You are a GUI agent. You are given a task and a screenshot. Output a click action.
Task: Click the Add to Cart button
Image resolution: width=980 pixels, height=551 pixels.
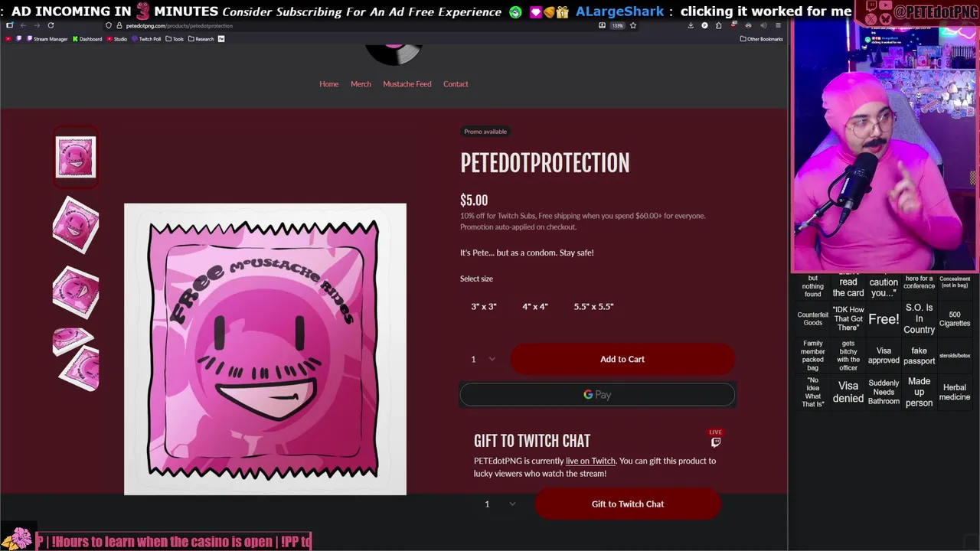point(622,359)
